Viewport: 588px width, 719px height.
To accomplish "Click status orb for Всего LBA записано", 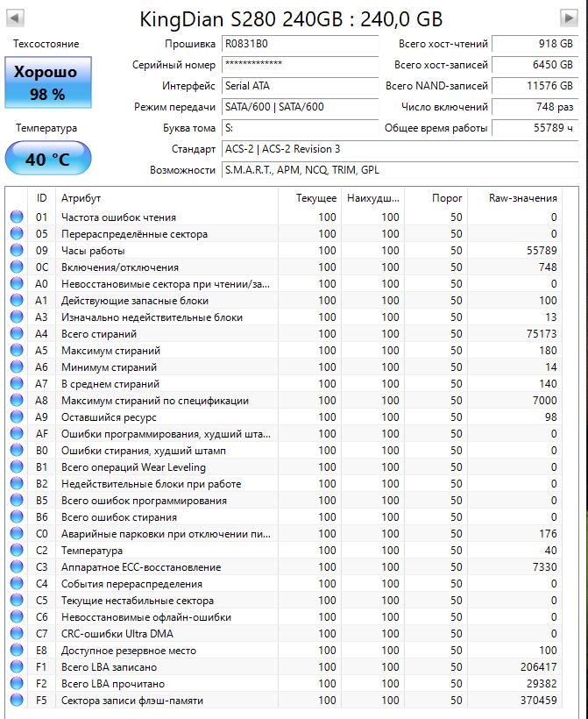I will pyautogui.click(x=17, y=666).
